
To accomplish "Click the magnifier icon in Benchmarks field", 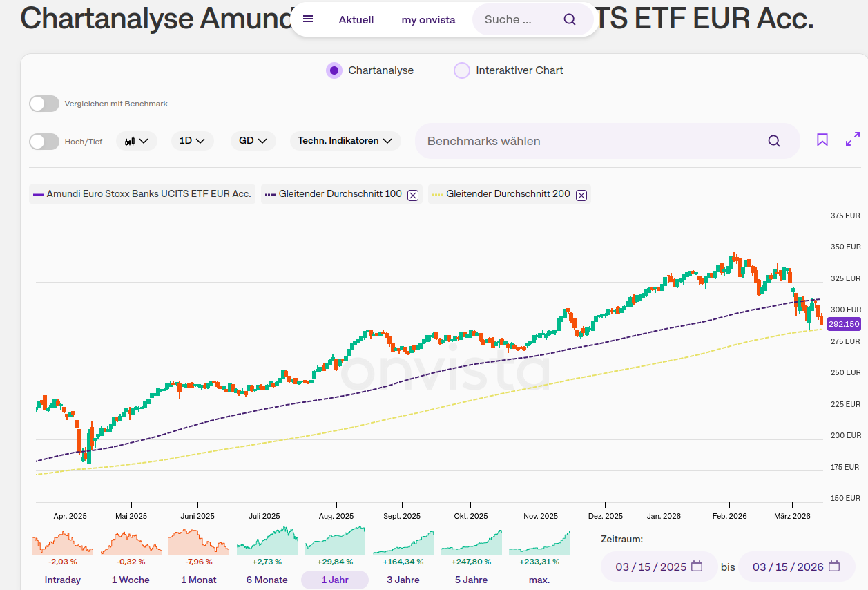I will [774, 141].
